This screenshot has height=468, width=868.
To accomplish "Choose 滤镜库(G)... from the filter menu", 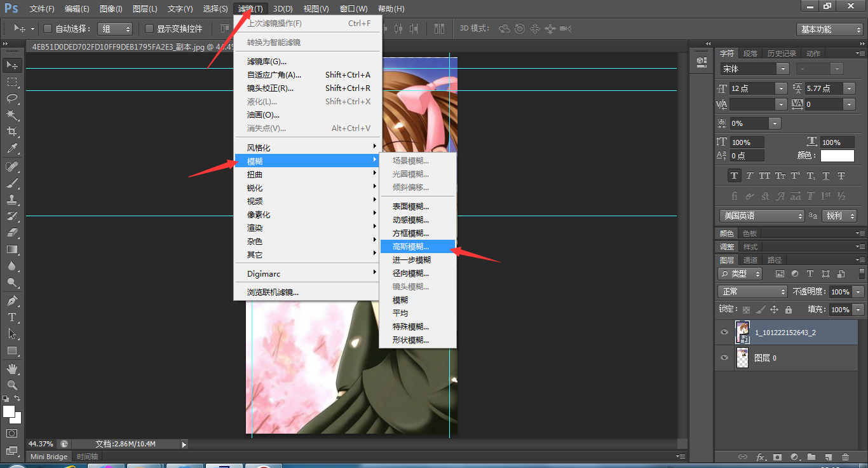I will (x=308, y=62).
